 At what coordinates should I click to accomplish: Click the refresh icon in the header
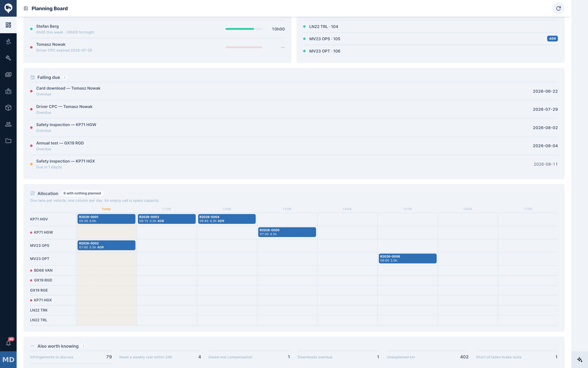coord(558,8)
